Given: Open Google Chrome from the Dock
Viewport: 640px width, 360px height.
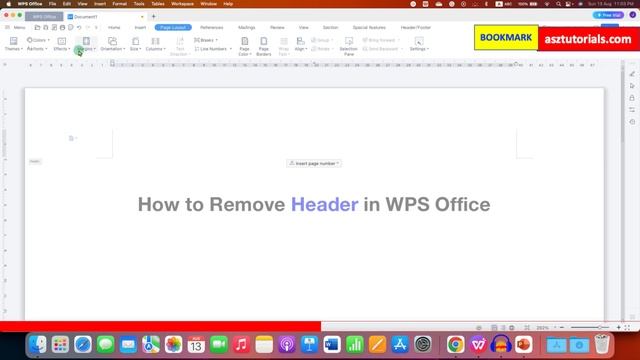Looking at the screenshot, I should click(456, 344).
